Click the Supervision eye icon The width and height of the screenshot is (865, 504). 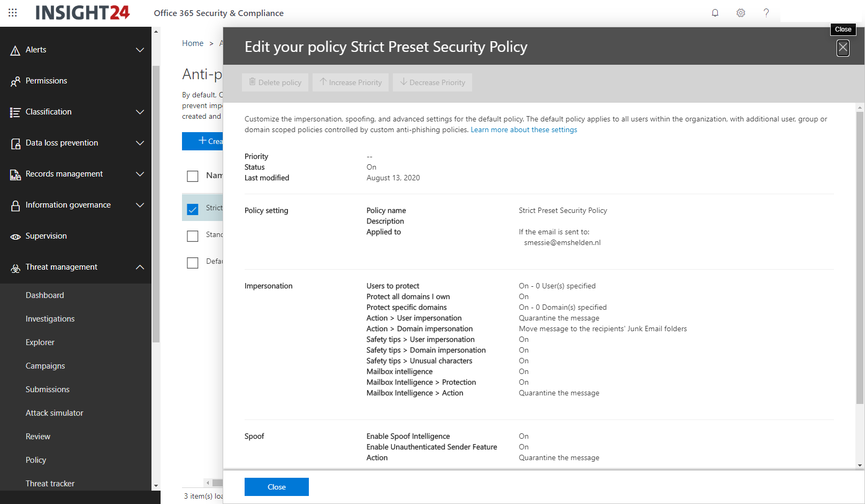pyautogui.click(x=16, y=236)
